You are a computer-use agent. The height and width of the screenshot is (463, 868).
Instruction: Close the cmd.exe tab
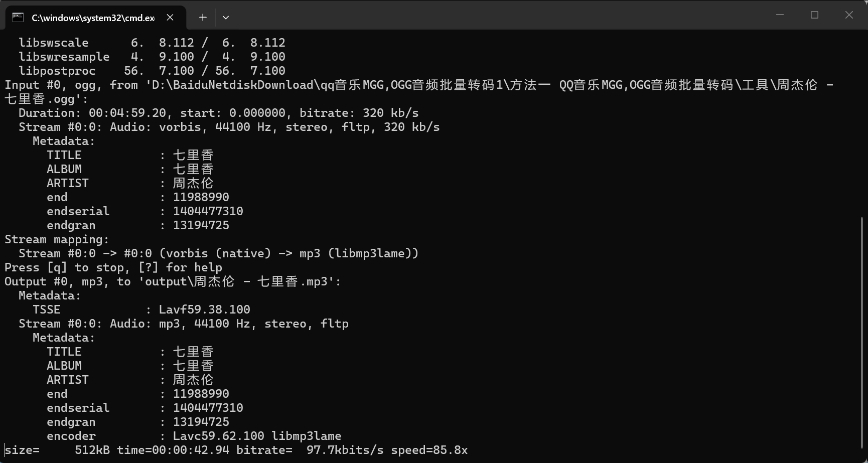[170, 18]
